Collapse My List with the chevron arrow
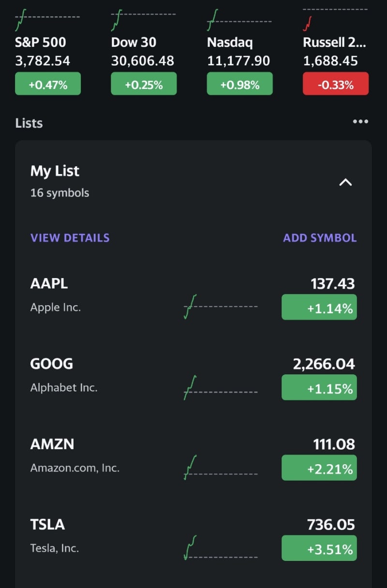 pyautogui.click(x=345, y=182)
